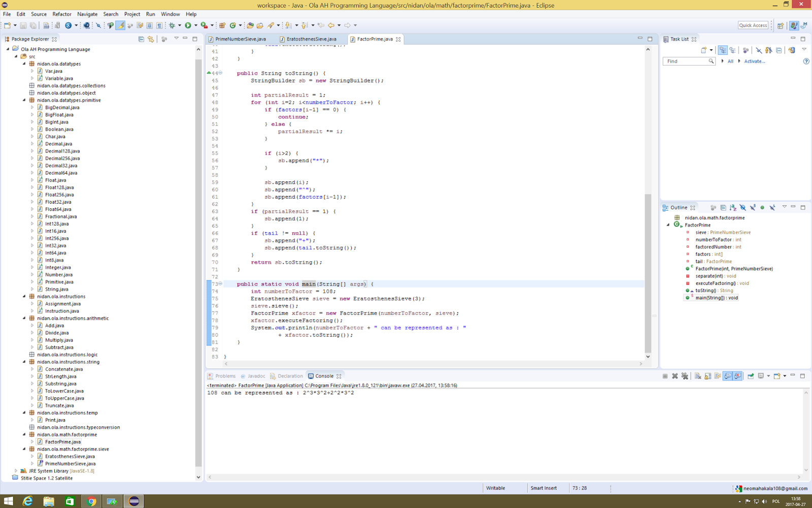The image size is (812, 508).
Task: Click the Quick Access button
Action: pyautogui.click(x=753, y=25)
